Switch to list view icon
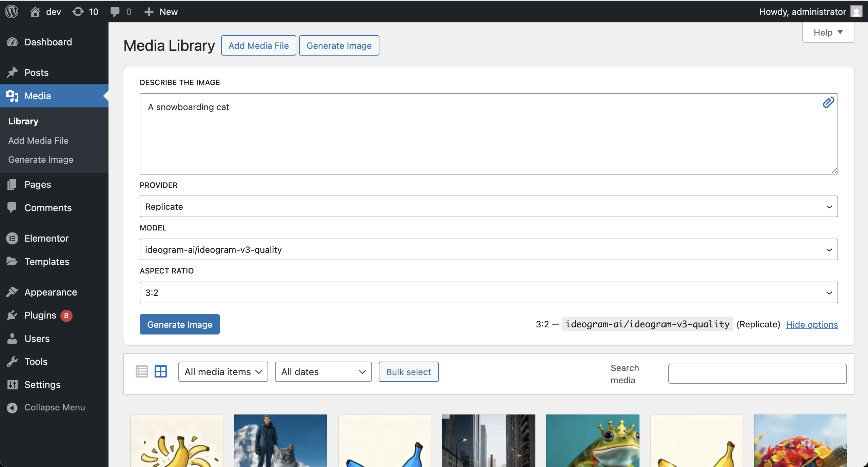Viewport: 868px width, 467px height. tap(142, 371)
